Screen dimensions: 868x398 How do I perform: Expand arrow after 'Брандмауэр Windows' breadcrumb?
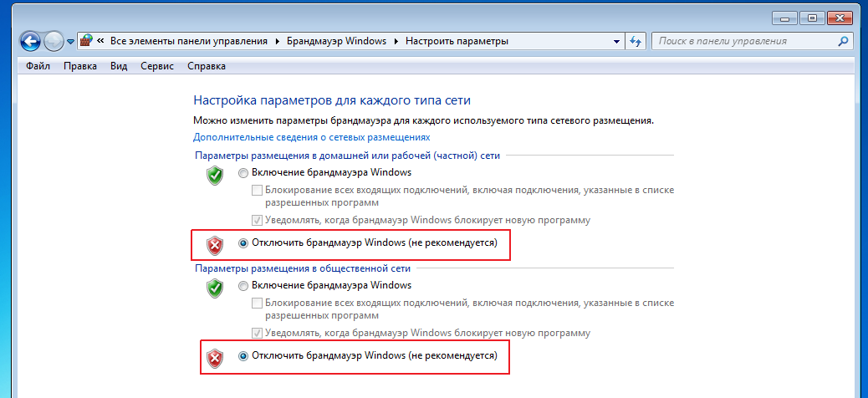pos(396,41)
